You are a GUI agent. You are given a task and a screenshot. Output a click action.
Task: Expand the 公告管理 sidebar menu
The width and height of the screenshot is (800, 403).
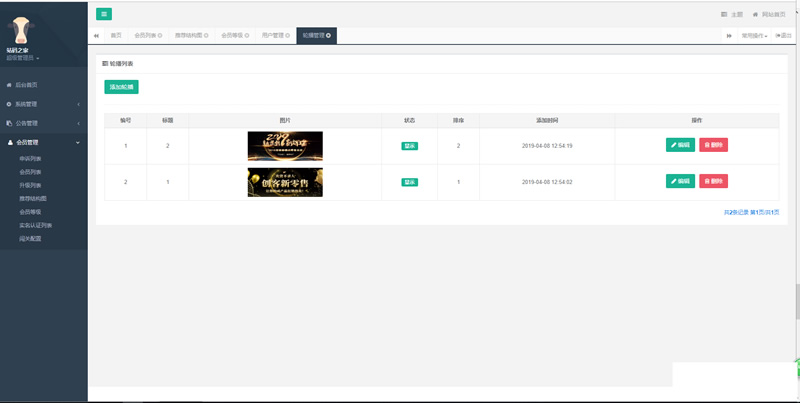point(43,123)
